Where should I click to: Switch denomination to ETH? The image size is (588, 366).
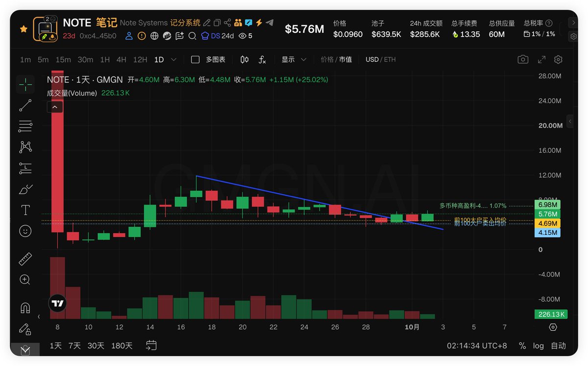click(x=390, y=59)
